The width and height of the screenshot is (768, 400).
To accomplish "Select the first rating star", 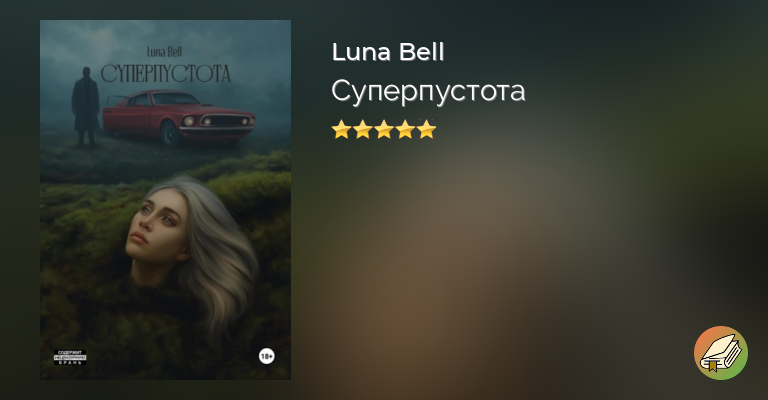I will (341, 130).
